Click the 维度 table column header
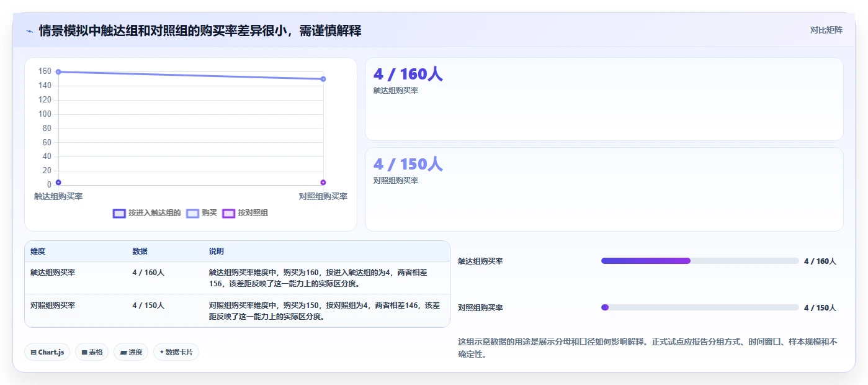Screen dimensions: 868x385 (38, 251)
